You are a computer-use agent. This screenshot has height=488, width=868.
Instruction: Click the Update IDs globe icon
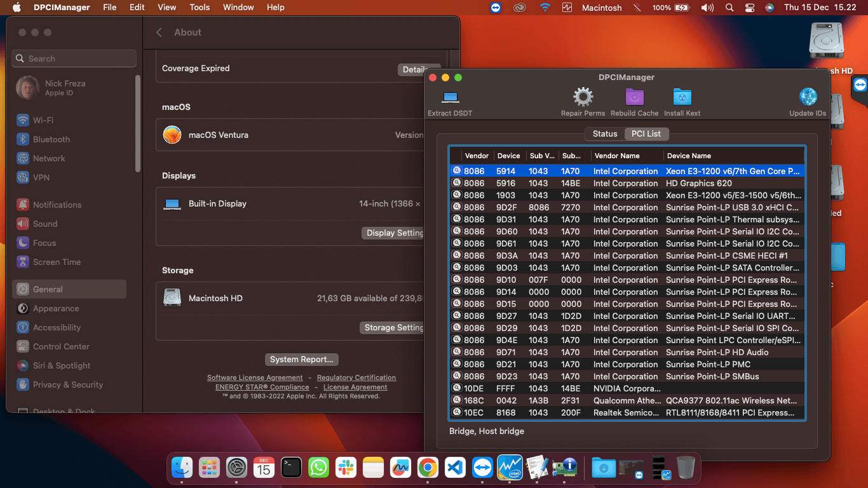(808, 97)
